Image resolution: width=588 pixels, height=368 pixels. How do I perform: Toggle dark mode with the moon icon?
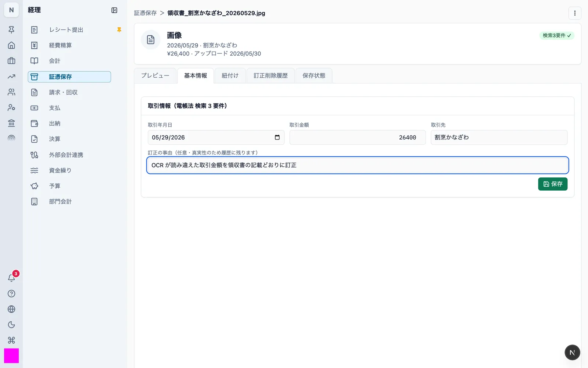[x=11, y=325]
